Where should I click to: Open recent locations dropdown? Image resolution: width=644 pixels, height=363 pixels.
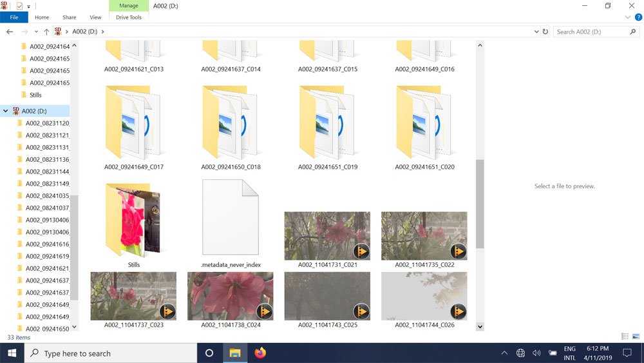36,32
